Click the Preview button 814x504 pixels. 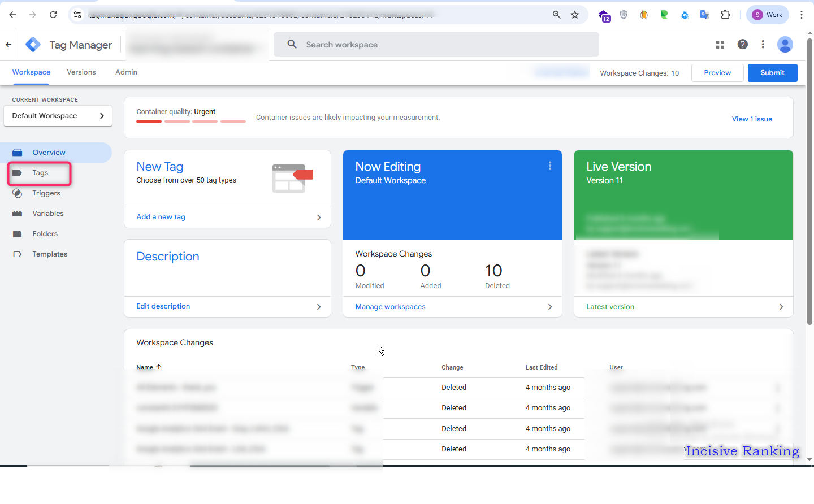click(x=717, y=73)
